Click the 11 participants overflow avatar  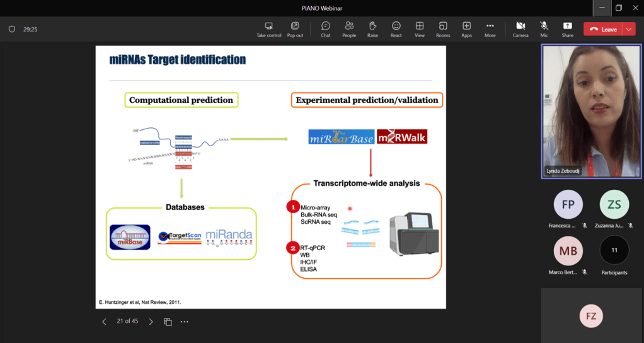[x=614, y=250]
